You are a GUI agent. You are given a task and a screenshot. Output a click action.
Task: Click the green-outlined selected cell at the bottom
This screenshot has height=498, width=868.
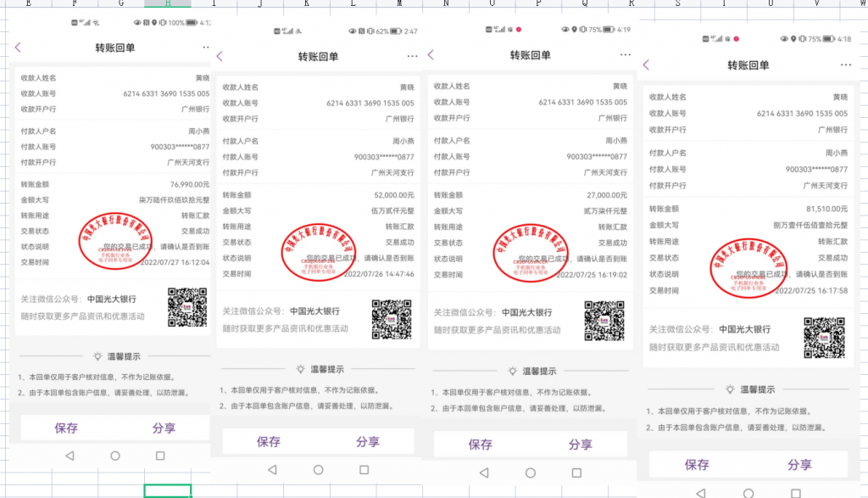[x=167, y=490]
